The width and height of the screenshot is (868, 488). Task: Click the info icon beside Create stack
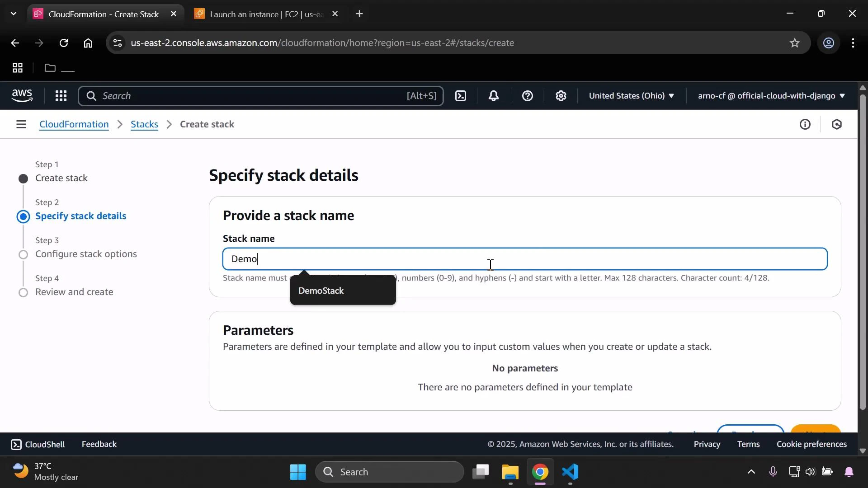click(806, 124)
